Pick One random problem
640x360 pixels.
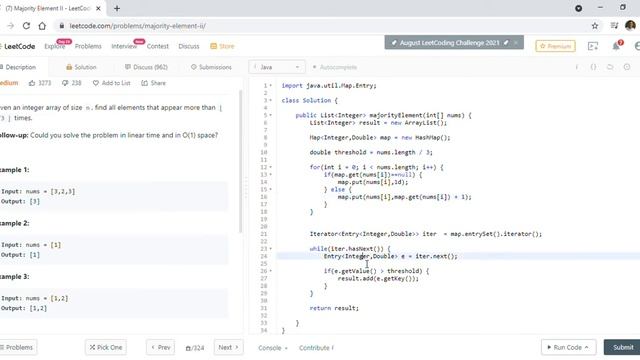tap(106, 347)
